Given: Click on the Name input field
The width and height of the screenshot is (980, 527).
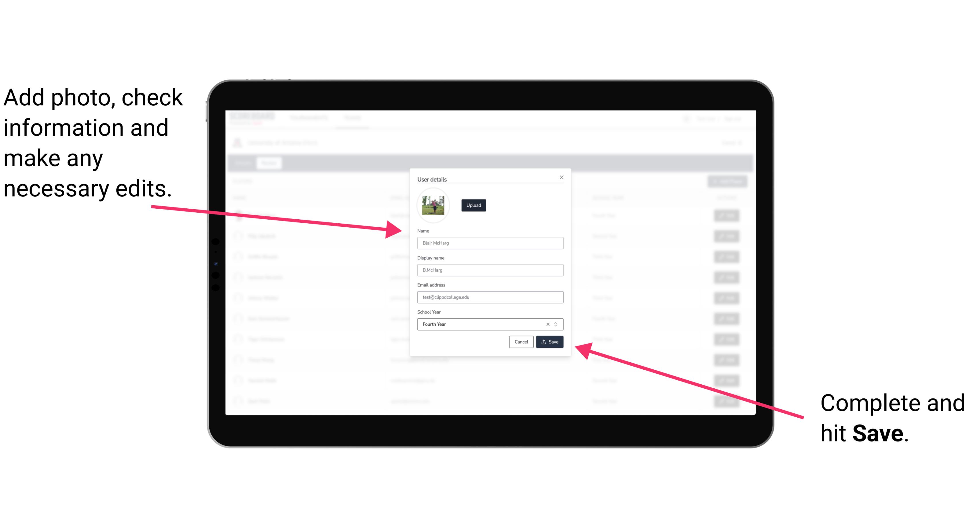Looking at the screenshot, I should coord(490,243).
